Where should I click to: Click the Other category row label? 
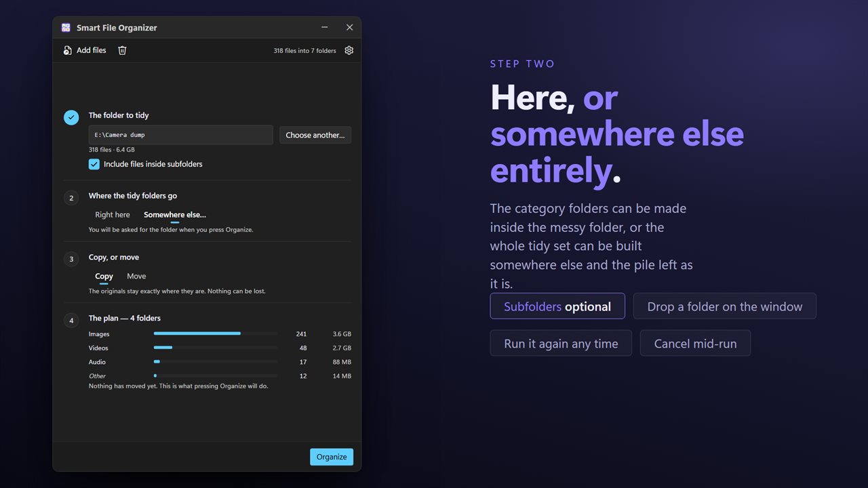pos(97,376)
